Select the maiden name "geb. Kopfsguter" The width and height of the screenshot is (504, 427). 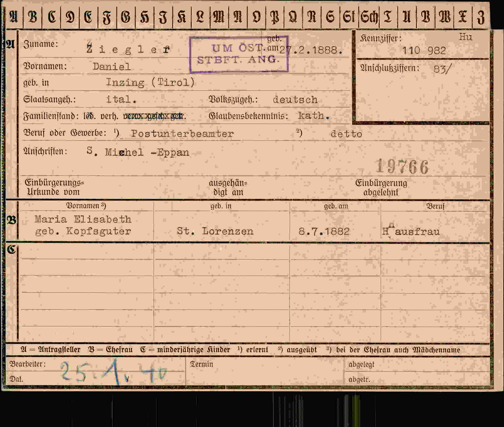(x=83, y=231)
